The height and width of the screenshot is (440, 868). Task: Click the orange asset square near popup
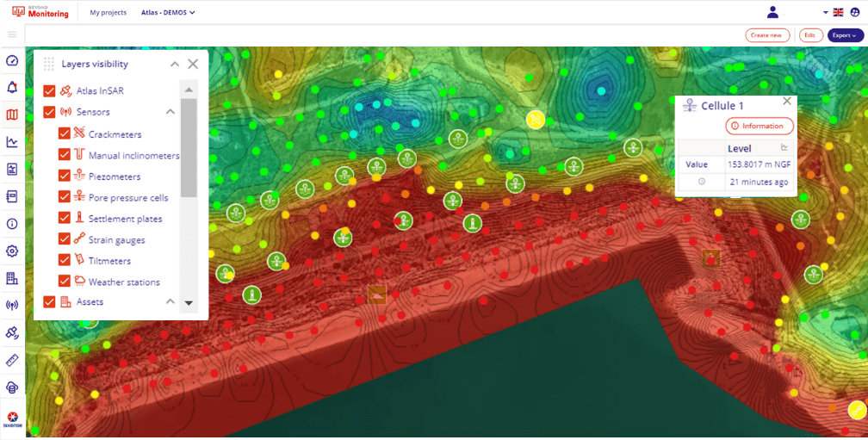pos(710,258)
